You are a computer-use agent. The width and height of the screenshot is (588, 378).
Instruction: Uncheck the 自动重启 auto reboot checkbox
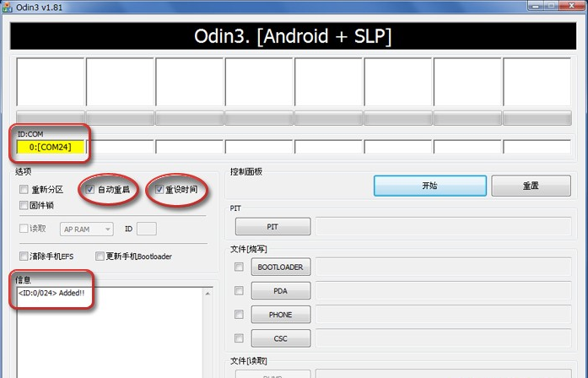coord(89,189)
